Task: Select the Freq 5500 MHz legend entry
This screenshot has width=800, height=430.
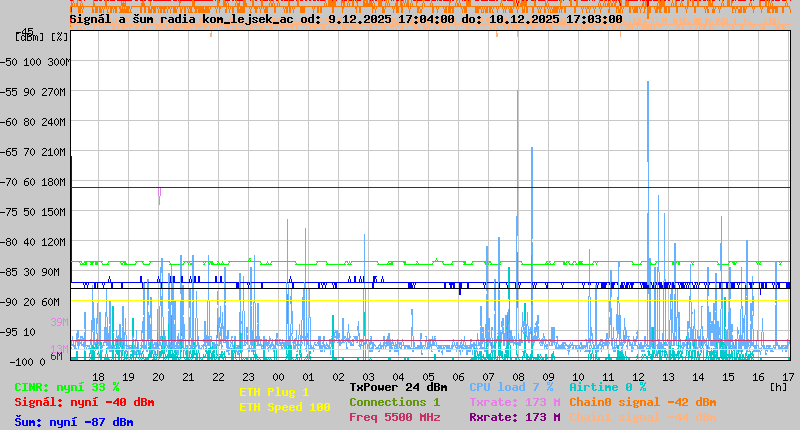Action: click(394, 417)
